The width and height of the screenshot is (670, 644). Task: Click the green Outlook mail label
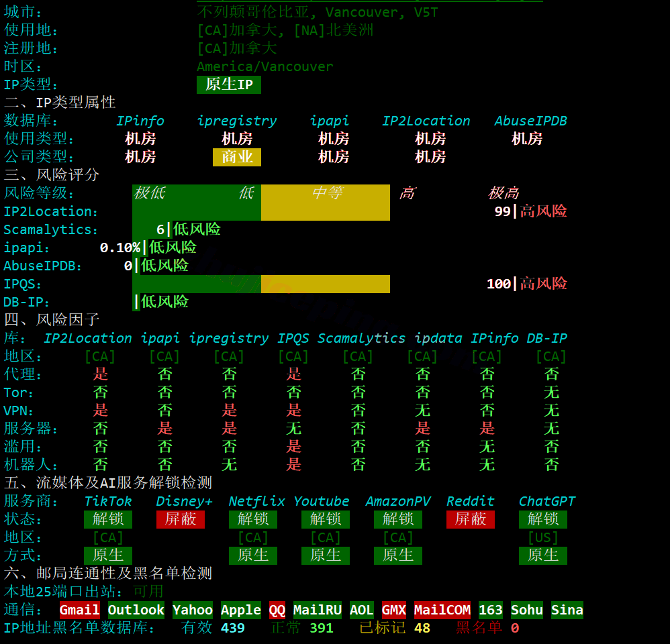[x=136, y=610]
